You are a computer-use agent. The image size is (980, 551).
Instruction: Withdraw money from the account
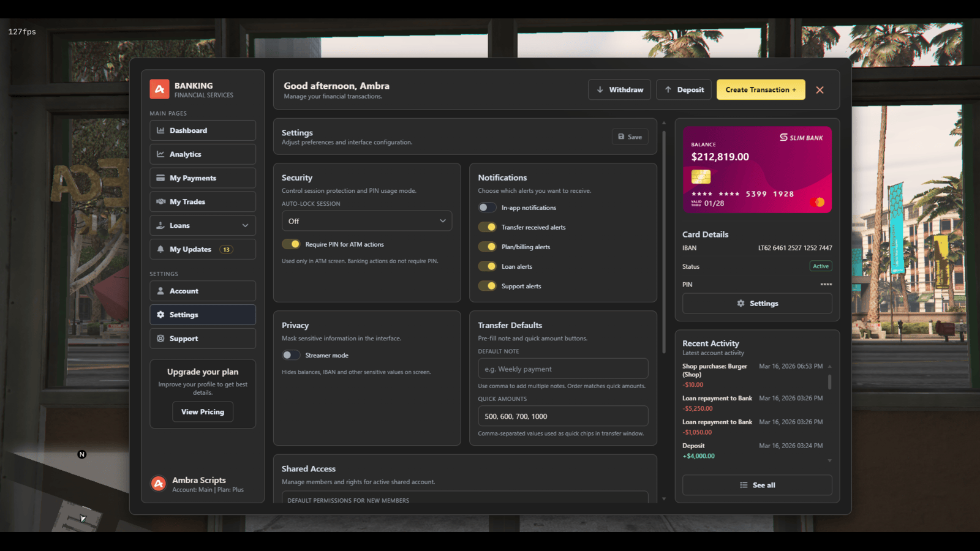pos(619,89)
